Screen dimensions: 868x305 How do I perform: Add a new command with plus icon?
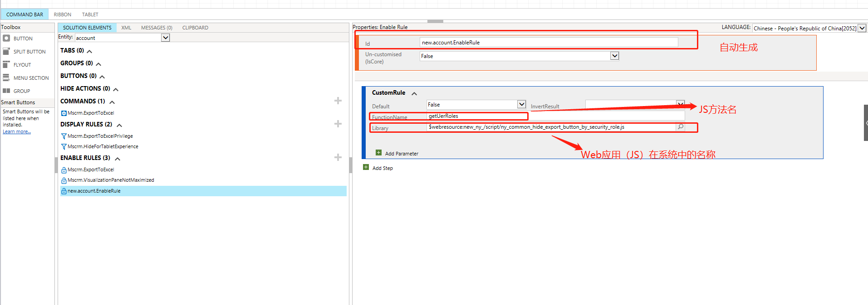coord(338,101)
